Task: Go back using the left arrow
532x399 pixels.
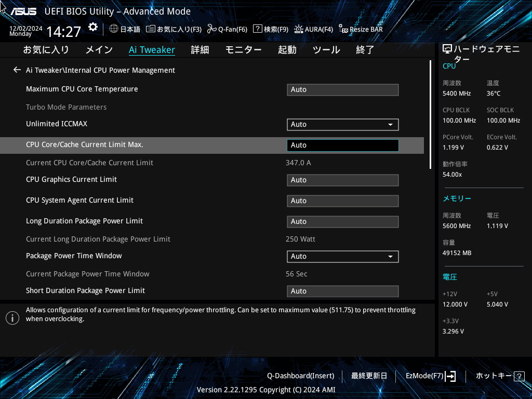Action: click(17, 70)
